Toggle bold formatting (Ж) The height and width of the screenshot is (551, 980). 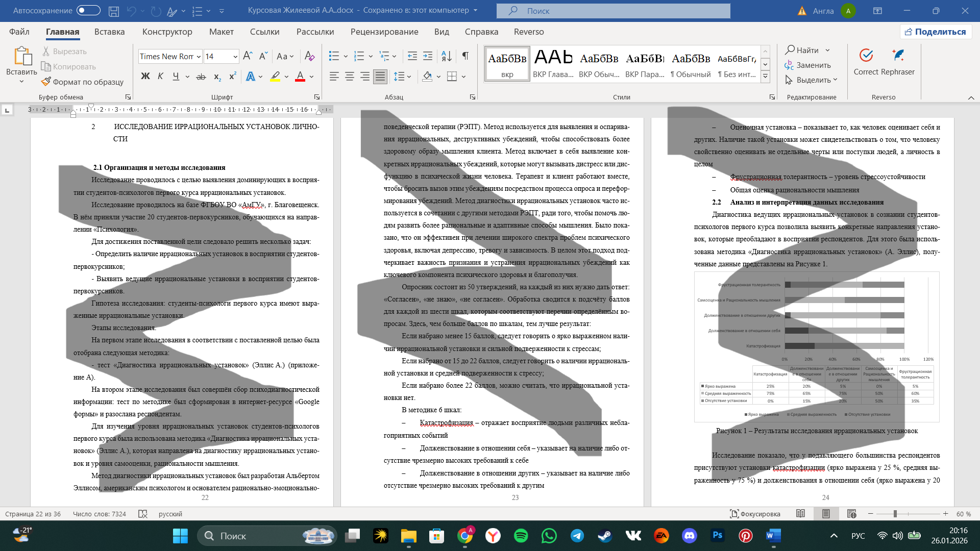[x=145, y=77]
